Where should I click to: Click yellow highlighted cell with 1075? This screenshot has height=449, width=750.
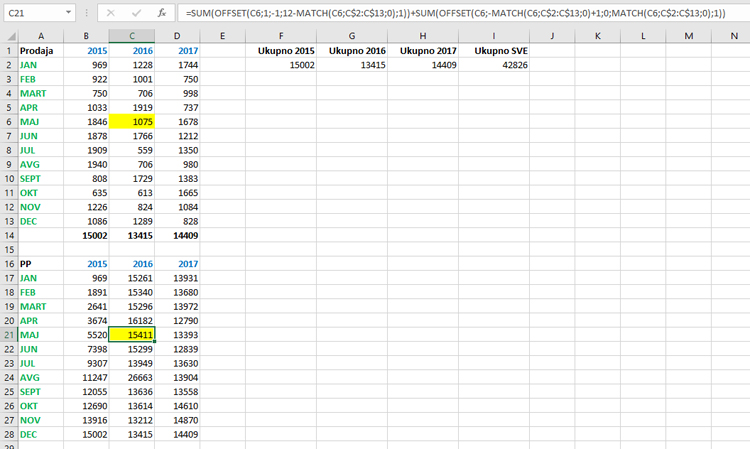click(x=132, y=121)
